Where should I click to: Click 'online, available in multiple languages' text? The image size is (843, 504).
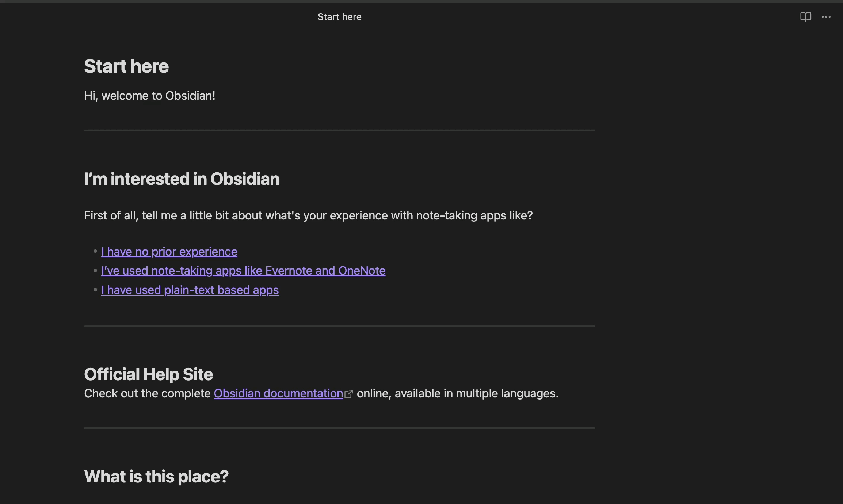pyautogui.click(x=458, y=393)
